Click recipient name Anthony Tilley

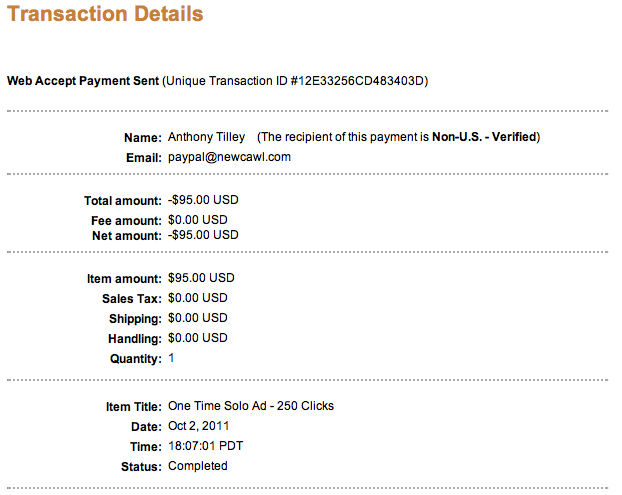(207, 137)
